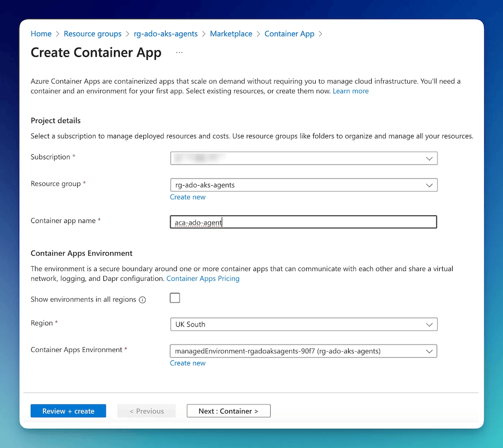Click Review + create
The image size is (503, 448).
(x=68, y=411)
